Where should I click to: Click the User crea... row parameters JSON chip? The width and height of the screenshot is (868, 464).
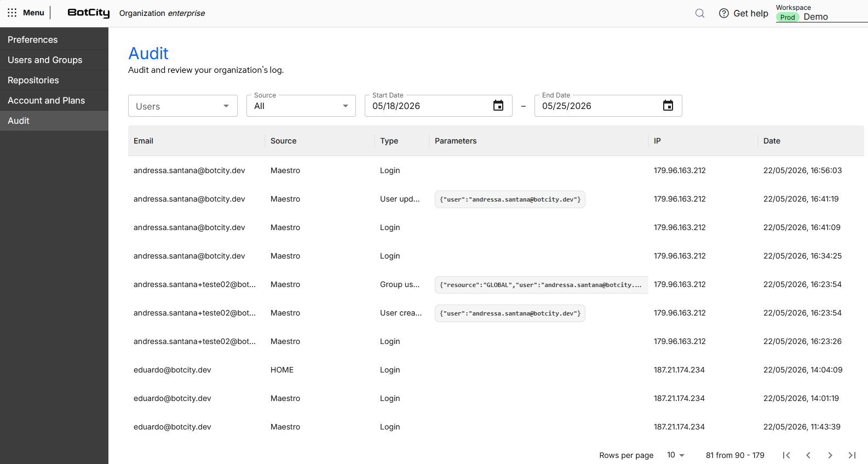coord(510,313)
